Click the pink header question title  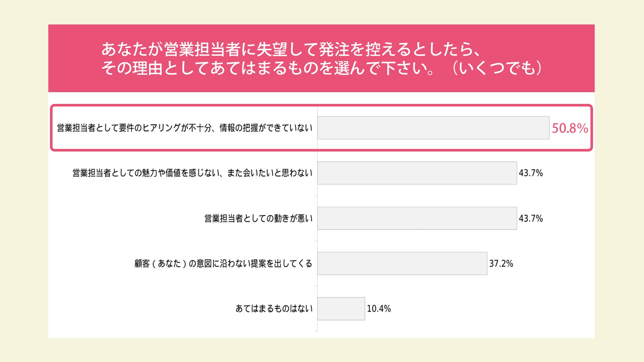[291, 50]
